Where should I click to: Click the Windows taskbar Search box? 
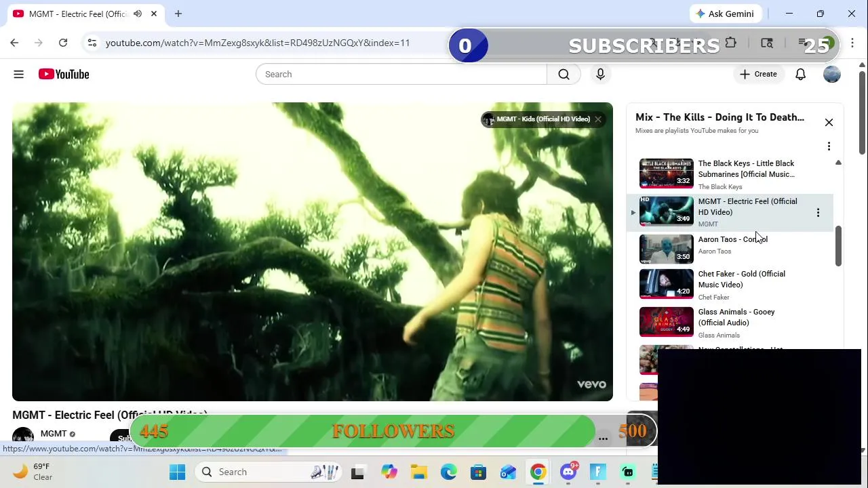pos(270,472)
